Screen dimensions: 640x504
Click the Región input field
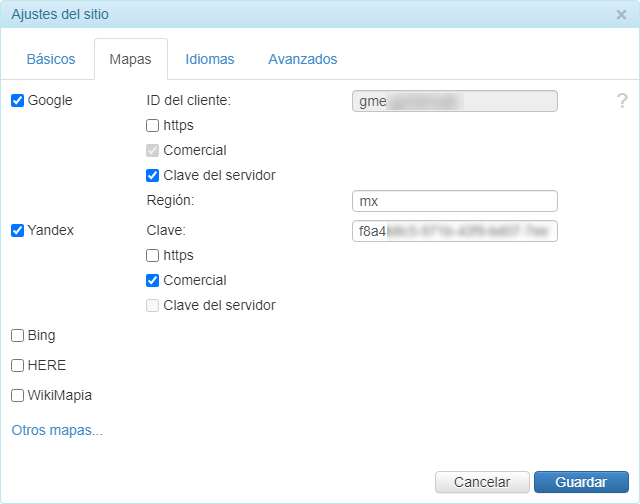click(454, 201)
